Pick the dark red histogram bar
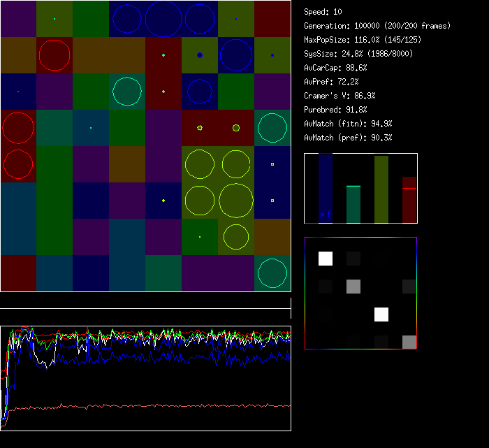The height and width of the screenshot is (448, 489). 409,200
